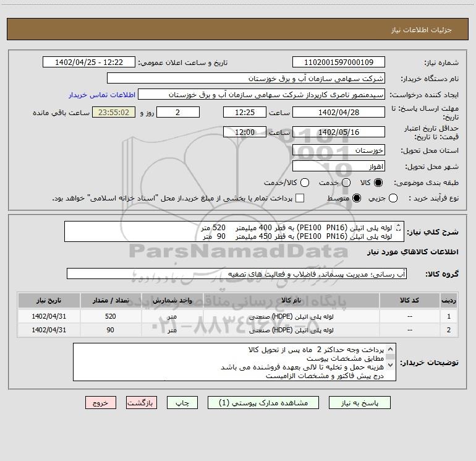Click the تاریخ نیاز column header
Image resolution: width=476 pixels, height=461 pixels.
coord(49,300)
